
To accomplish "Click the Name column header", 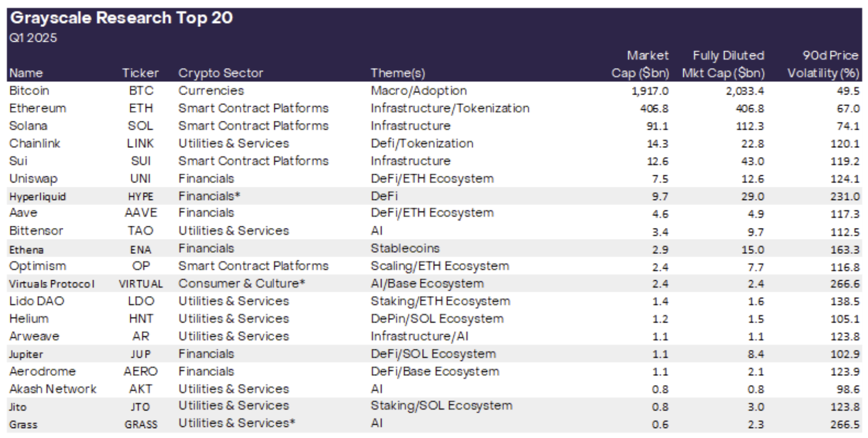I will (26, 73).
